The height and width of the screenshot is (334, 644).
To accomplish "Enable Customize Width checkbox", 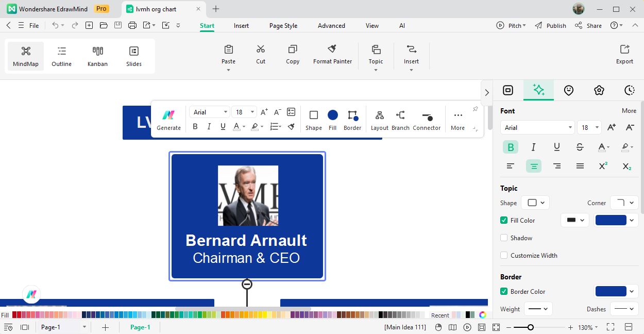I will click(504, 255).
